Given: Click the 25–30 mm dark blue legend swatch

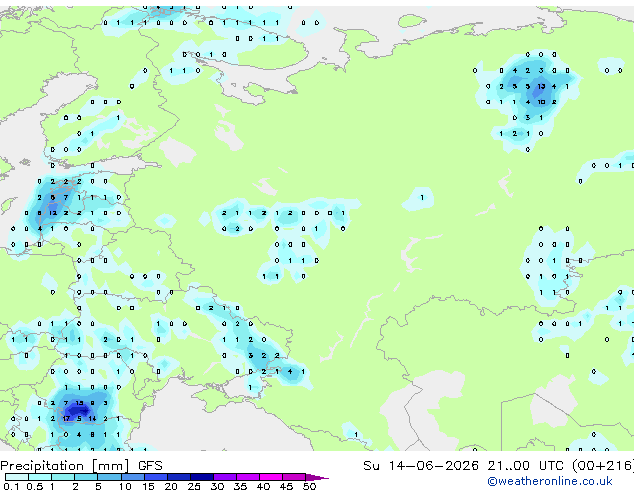Looking at the screenshot, I should click(x=202, y=477).
